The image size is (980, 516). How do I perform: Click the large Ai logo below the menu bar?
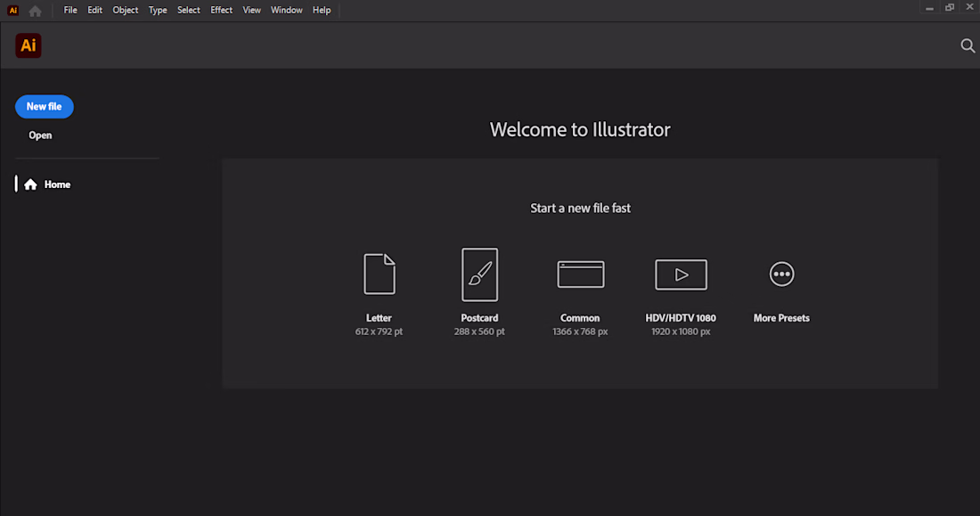29,45
